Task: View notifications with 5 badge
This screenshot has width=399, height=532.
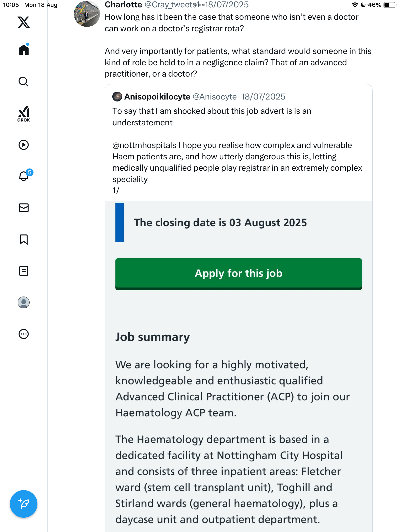Action: [24, 176]
